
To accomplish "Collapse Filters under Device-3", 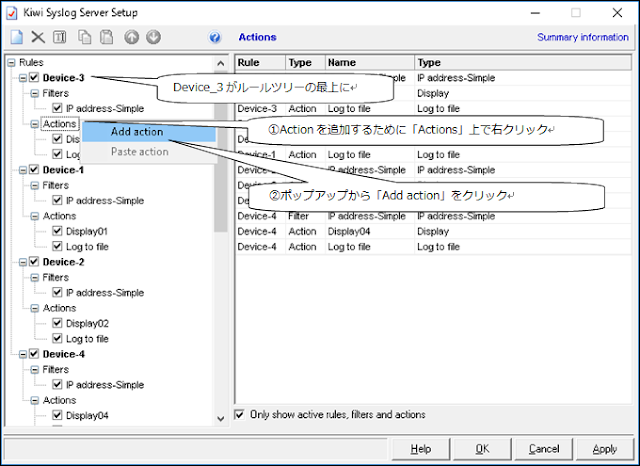I will (x=35, y=93).
